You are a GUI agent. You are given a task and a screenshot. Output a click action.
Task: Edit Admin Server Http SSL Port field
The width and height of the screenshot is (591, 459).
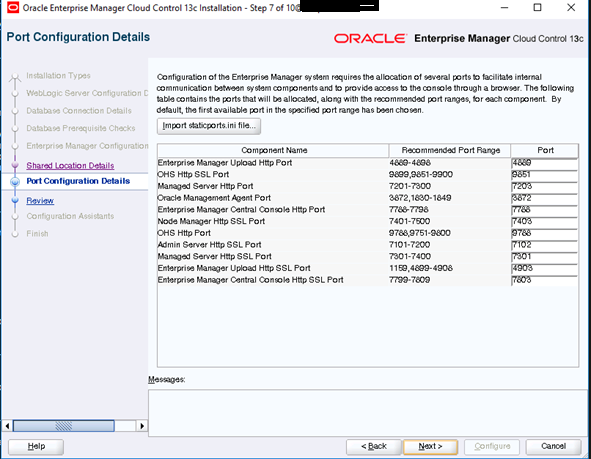tap(544, 245)
